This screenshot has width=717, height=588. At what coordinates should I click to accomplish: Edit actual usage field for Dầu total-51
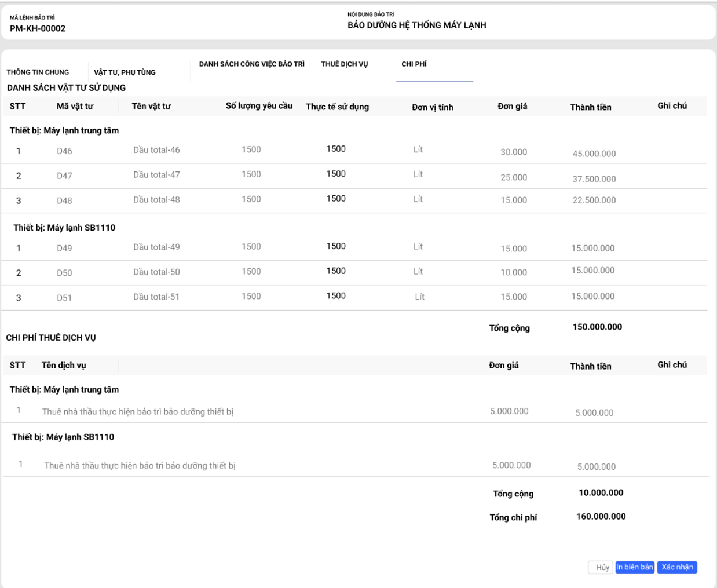pos(336,296)
